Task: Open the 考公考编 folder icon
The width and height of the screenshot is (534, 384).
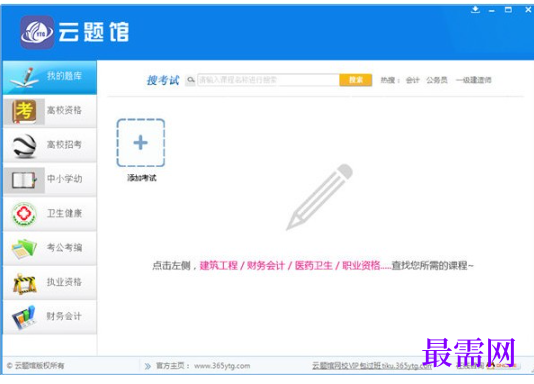Action: pos(24,249)
